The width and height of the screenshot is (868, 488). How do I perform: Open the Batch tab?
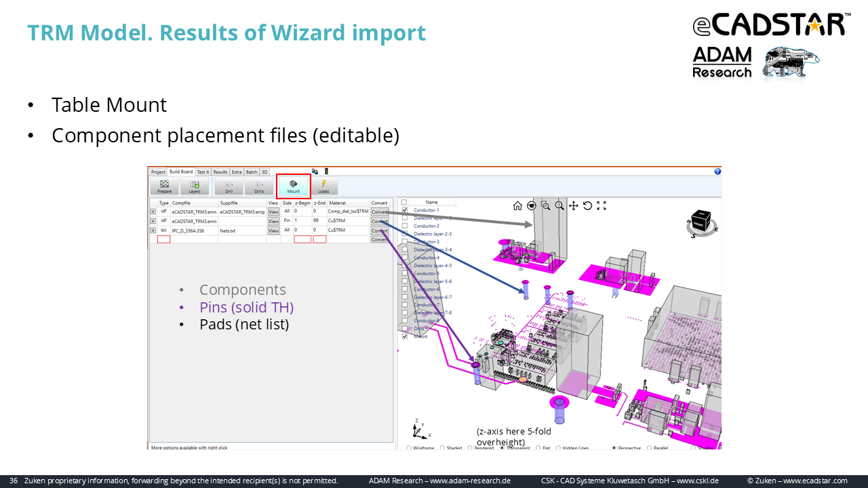pos(252,172)
